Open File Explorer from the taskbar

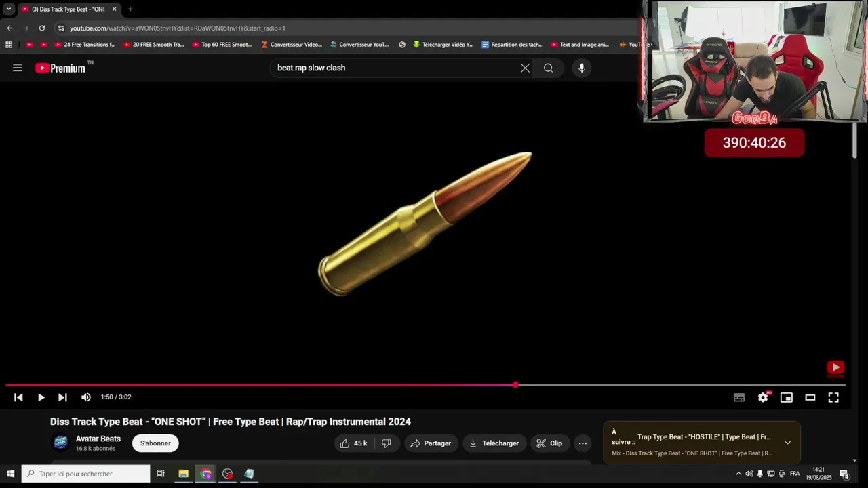click(183, 474)
